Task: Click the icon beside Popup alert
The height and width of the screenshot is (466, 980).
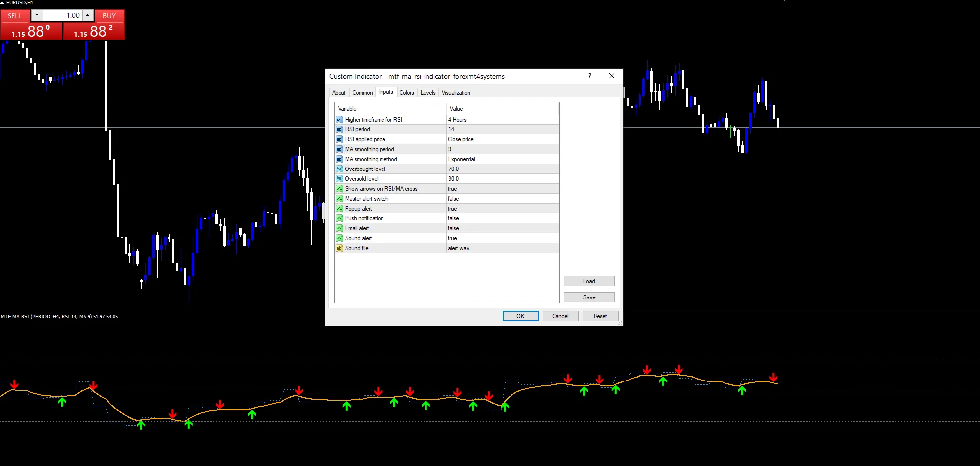Action: [339, 209]
